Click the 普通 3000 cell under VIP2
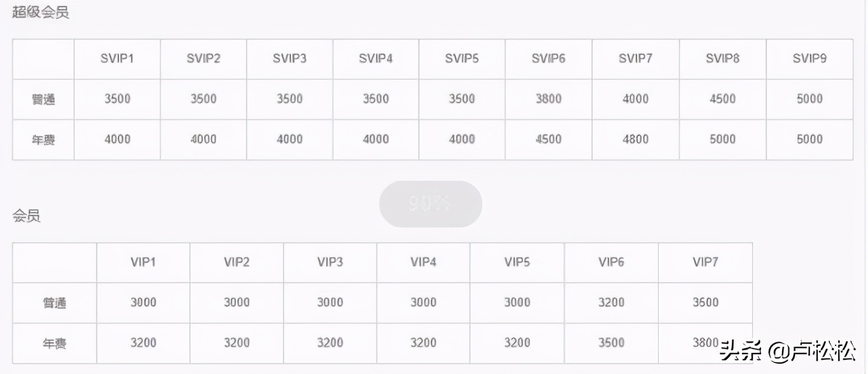 237,303
